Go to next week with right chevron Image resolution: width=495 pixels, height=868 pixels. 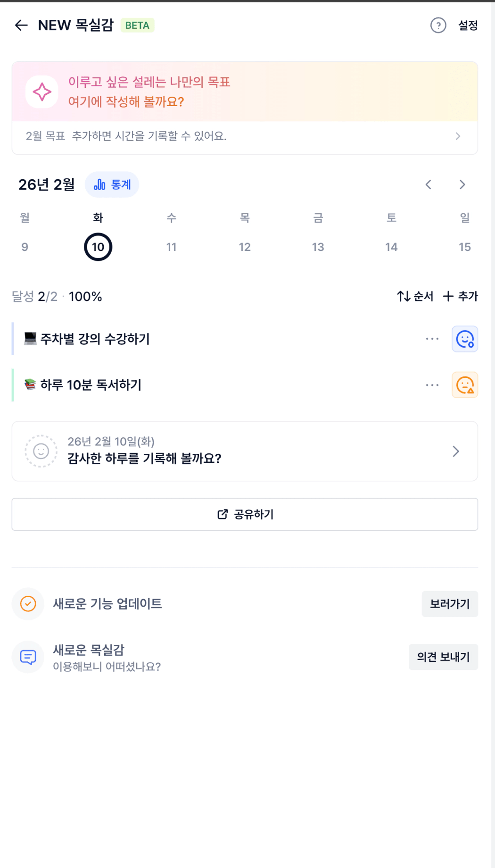pyautogui.click(x=462, y=184)
